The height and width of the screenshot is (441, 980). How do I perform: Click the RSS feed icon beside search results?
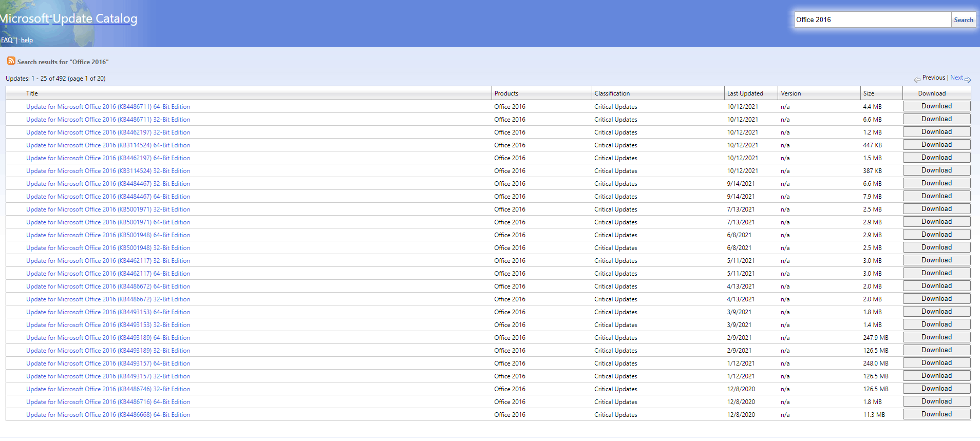(x=11, y=61)
